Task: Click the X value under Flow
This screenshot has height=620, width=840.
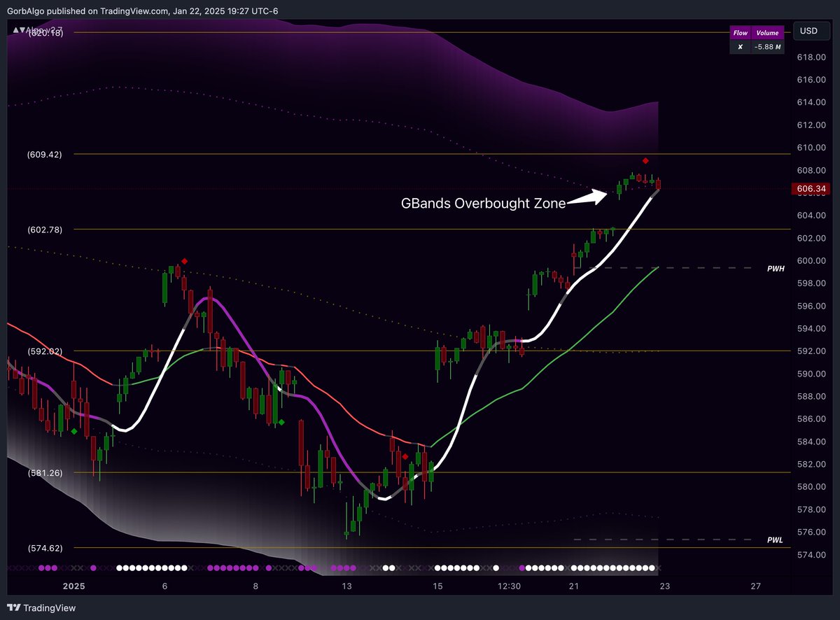Action: [x=740, y=47]
